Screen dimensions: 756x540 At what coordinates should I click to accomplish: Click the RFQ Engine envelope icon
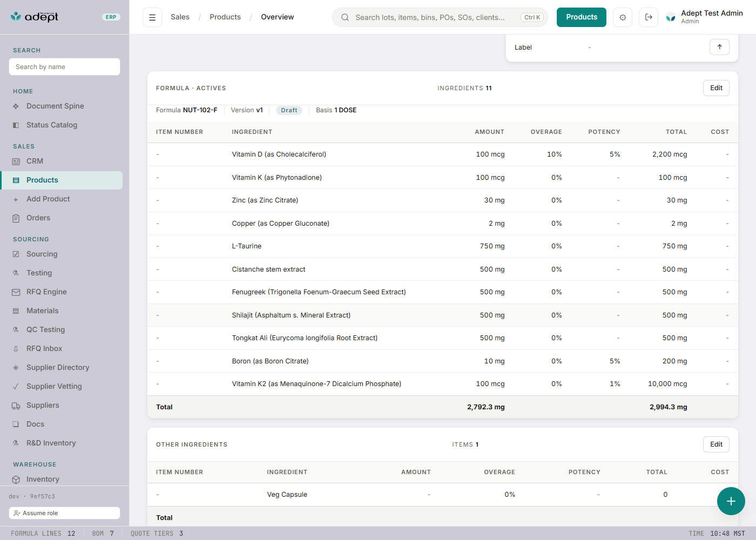point(16,292)
